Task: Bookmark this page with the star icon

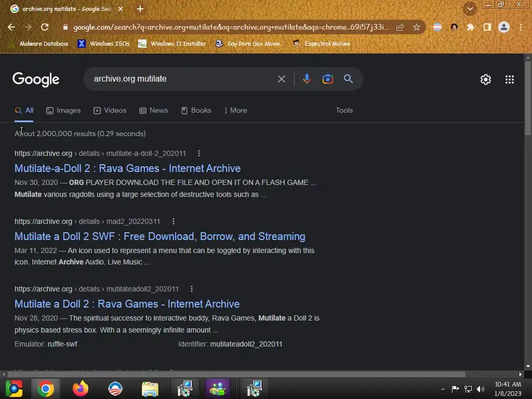Action: click(417, 27)
